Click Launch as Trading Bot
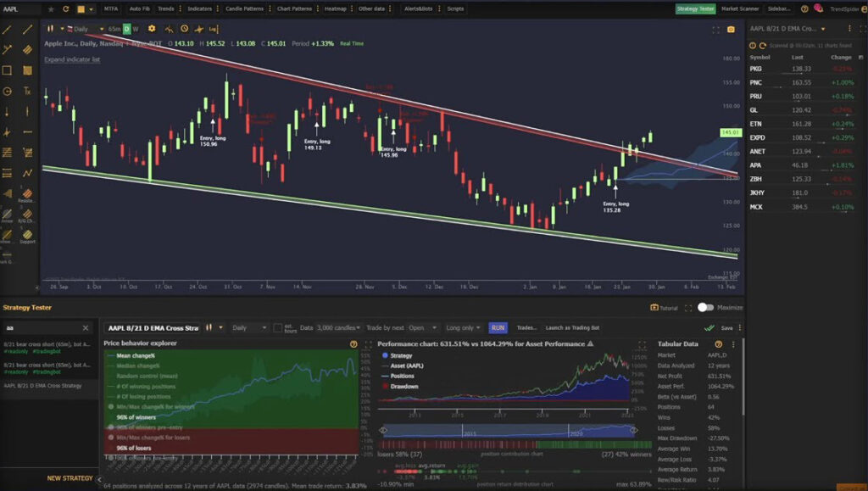The image size is (868, 491). click(x=572, y=327)
